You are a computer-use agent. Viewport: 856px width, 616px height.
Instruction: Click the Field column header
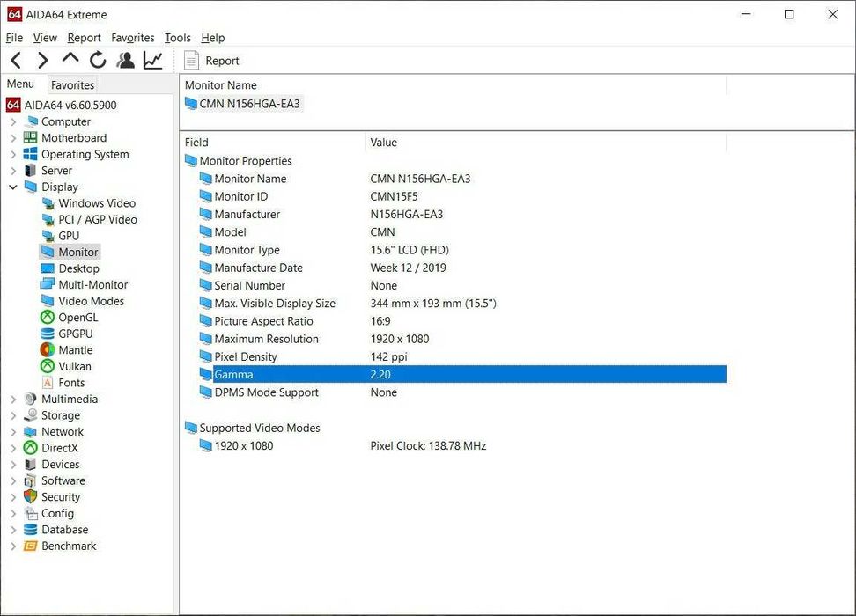272,143
